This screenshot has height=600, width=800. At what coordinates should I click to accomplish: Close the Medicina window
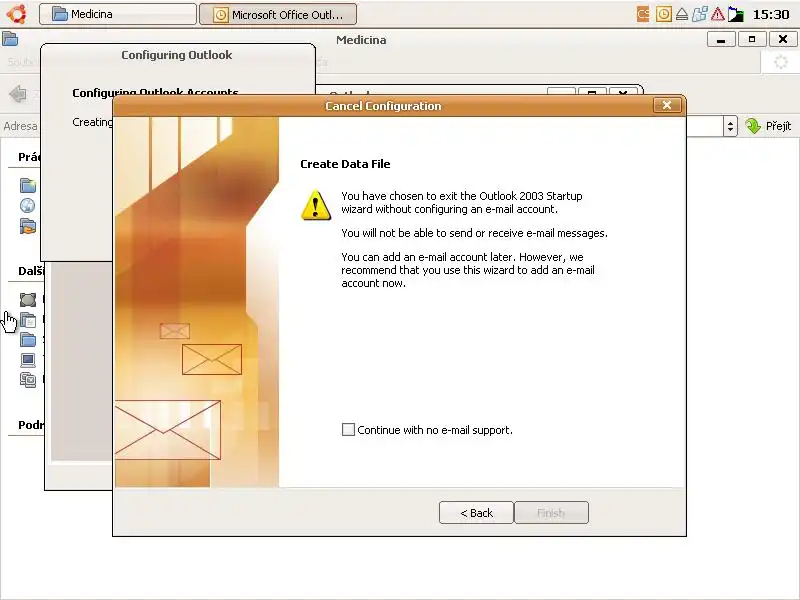(783, 39)
